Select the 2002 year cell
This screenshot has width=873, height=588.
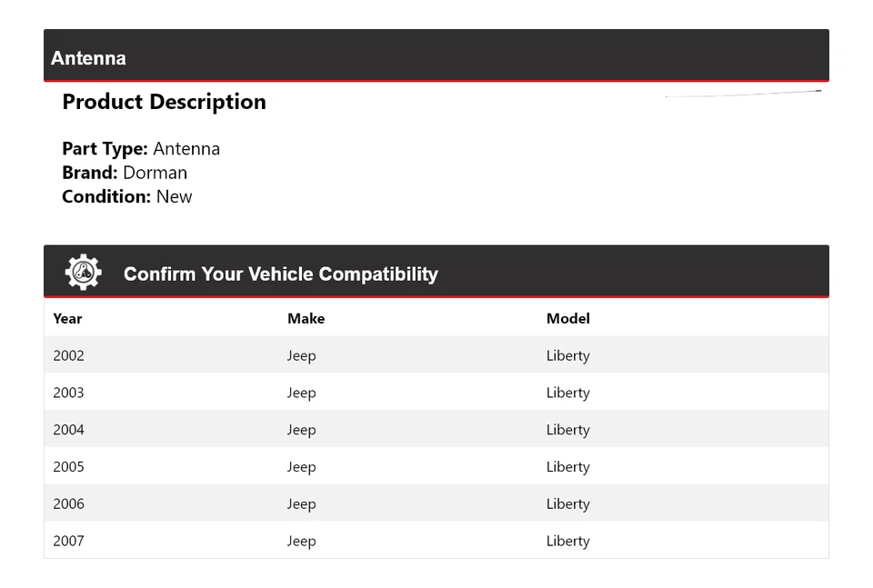pos(68,355)
